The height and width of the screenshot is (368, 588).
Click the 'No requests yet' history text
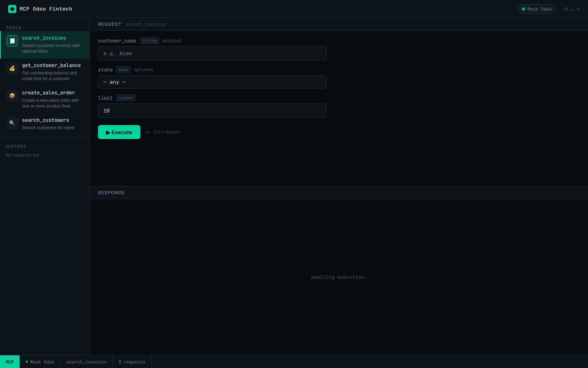pyautogui.click(x=22, y=155)
